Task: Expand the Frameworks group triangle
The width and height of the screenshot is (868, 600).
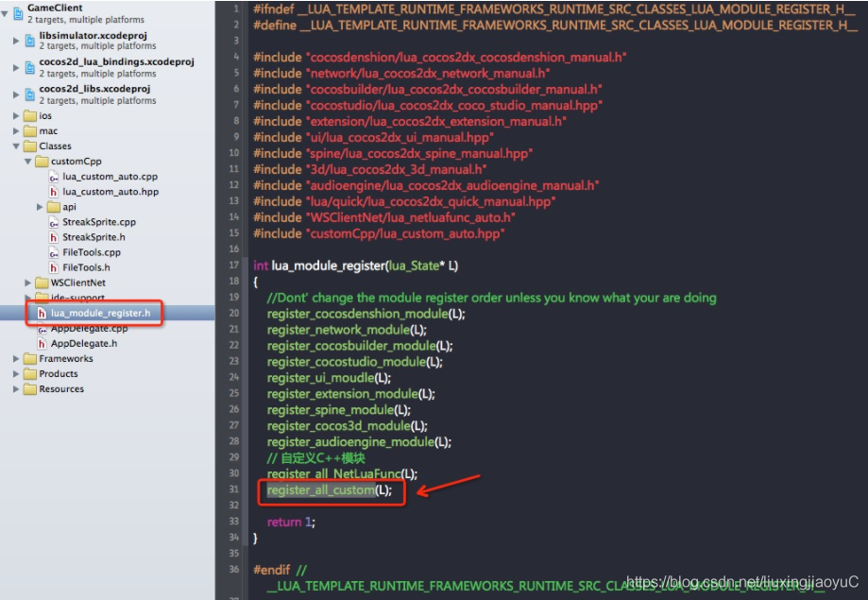Action: tap(16, 359)
